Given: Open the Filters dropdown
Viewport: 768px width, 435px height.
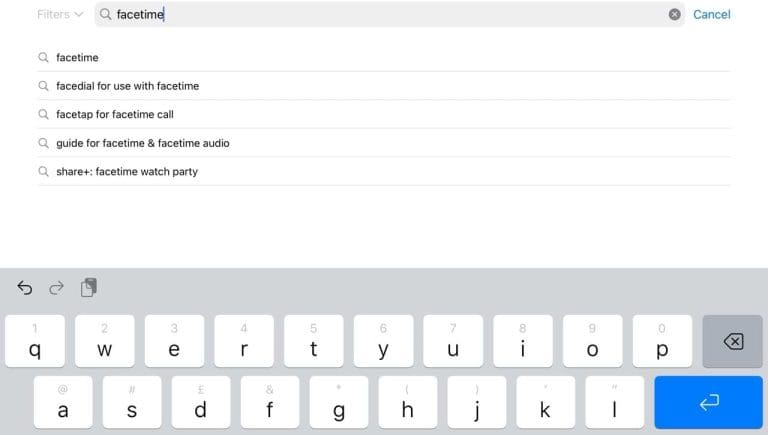Looking at the screenshot, I should (x=60, y=14).
